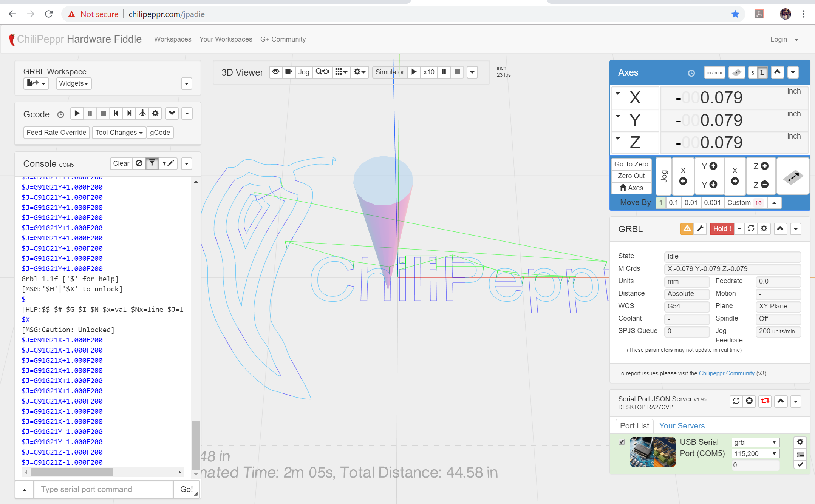Viewport: 815px width, 504px height.
Task: Stop Gcode execution
Action: (x=103, y=113)
